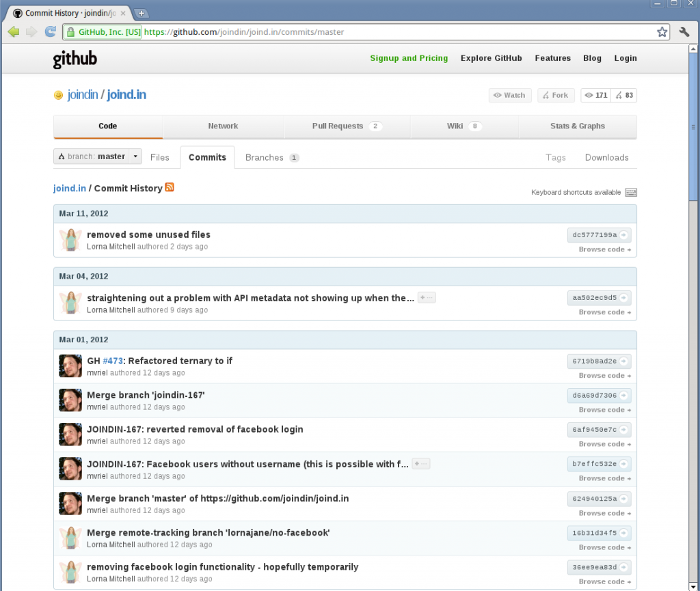Open Merge remote-tracking branch 'lornajane/no-facebook' commit
Screen dimensions: 700x591
208,532
